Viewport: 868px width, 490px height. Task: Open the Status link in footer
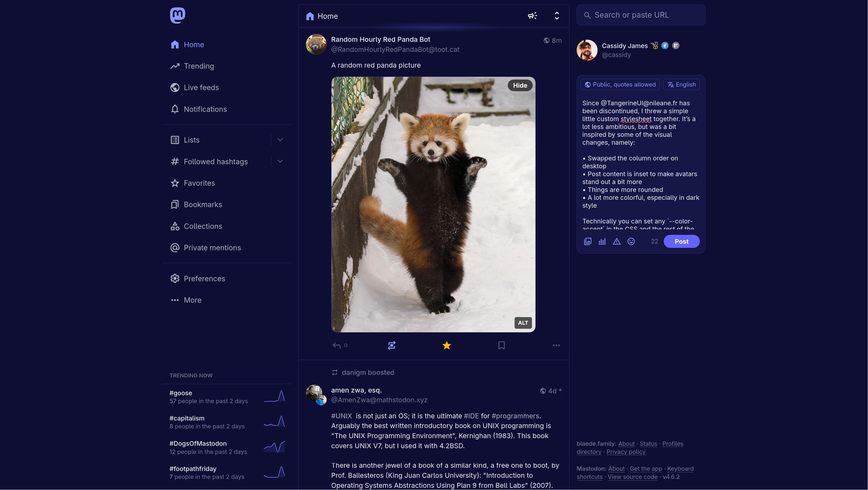click(649, 444)
